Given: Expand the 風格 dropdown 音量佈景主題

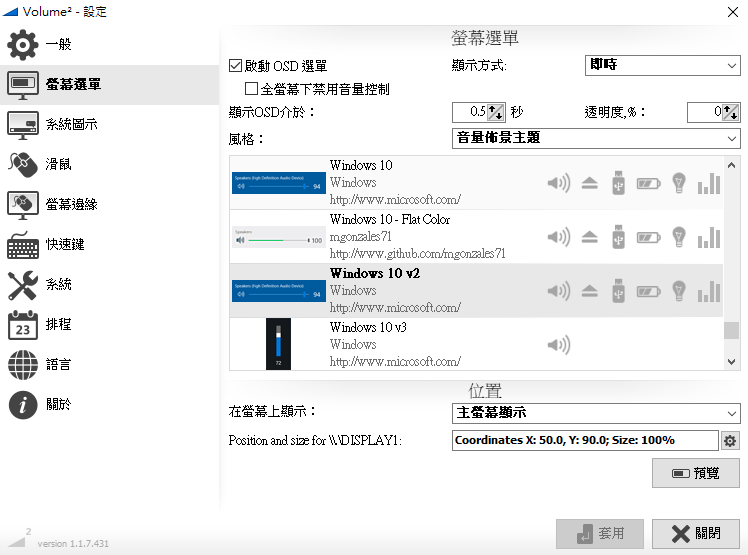Looking at the screenshot, I should tap(596, 138).
